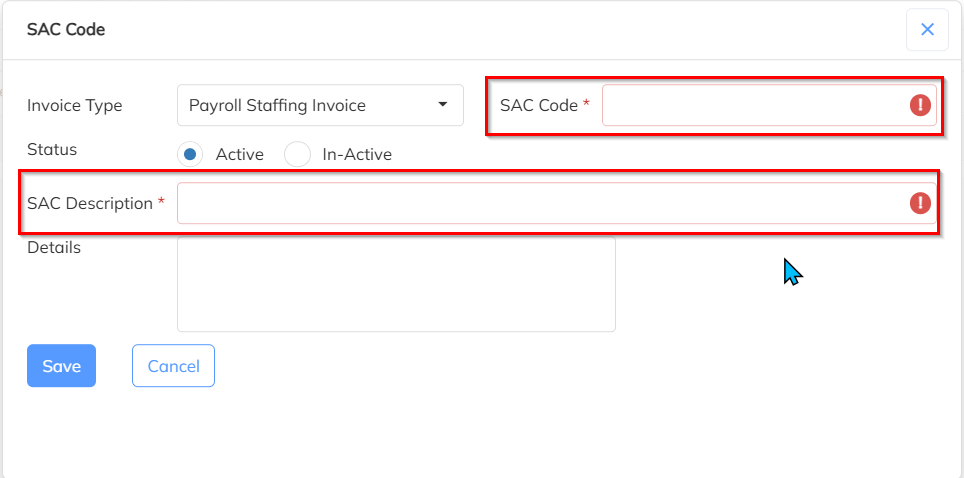964x478 pixels.
Task: Select the Active status radio button
Action: click(190, 154)
